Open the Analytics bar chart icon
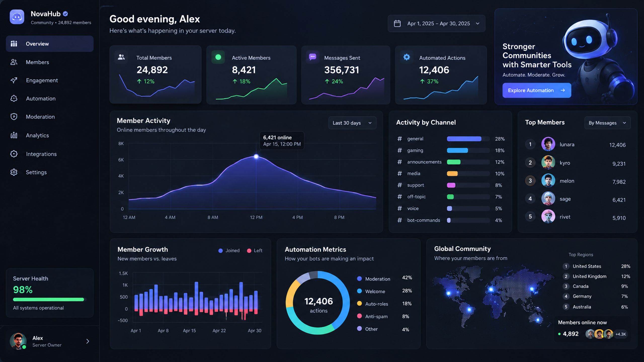 coord(14,135)
